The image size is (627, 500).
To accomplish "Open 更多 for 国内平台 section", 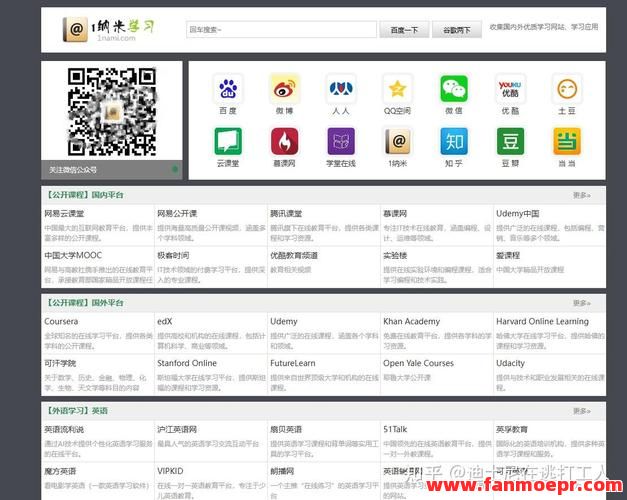I will tap(581, 195).
